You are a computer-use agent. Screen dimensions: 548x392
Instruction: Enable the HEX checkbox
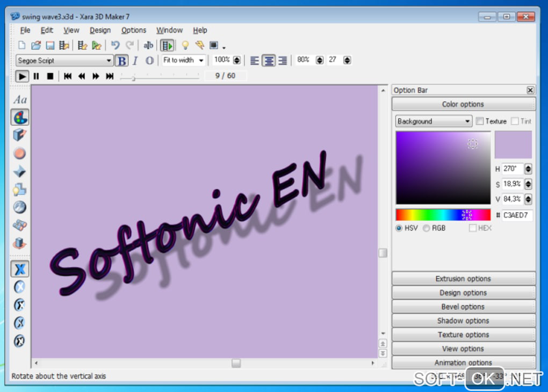click(472, 228)
